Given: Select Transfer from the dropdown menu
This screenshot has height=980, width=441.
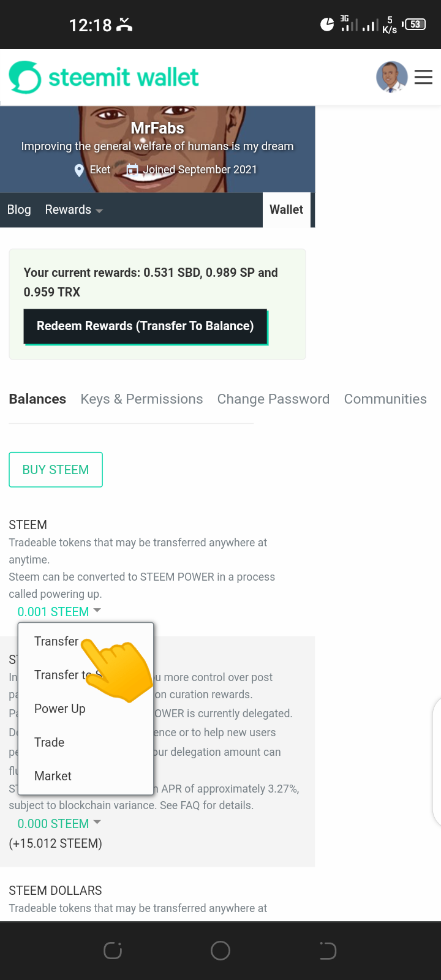Looking at the screenshot, I should click(x=56, y=641).
